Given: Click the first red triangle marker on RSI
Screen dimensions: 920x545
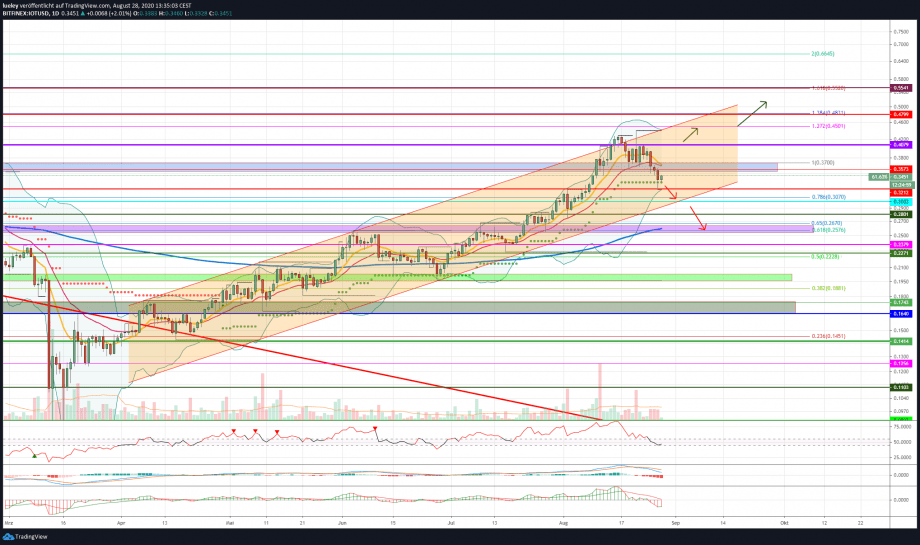Looking at the screenshot, I should point(234,431).
